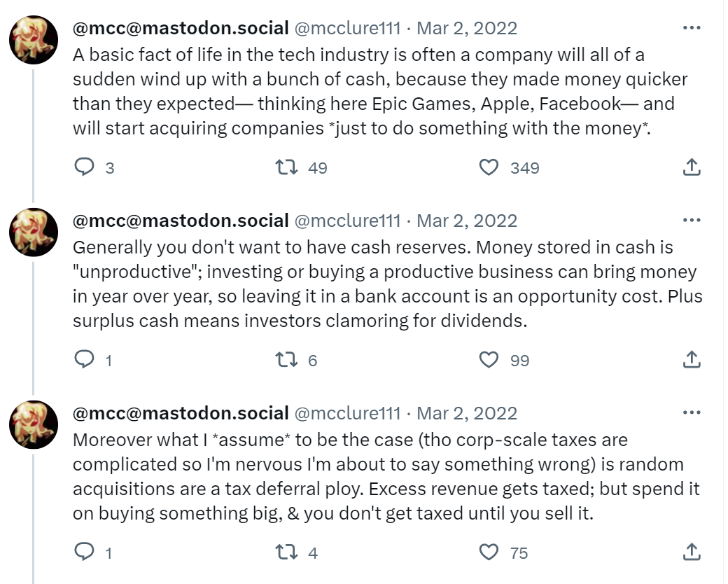Retweet the post with 6 retweets
Viewport: 728px width, 584px height.
pos(286,360)
